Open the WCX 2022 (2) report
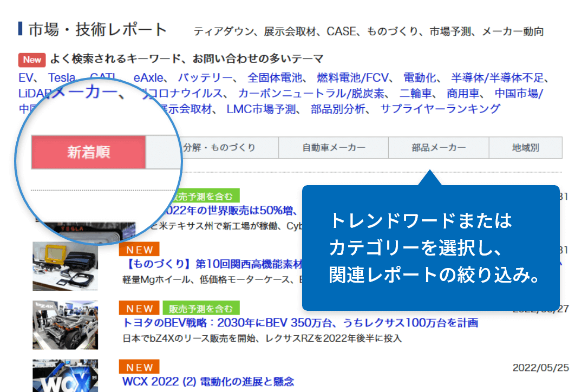Screen dimensions: 588x392 click(208, 381)
